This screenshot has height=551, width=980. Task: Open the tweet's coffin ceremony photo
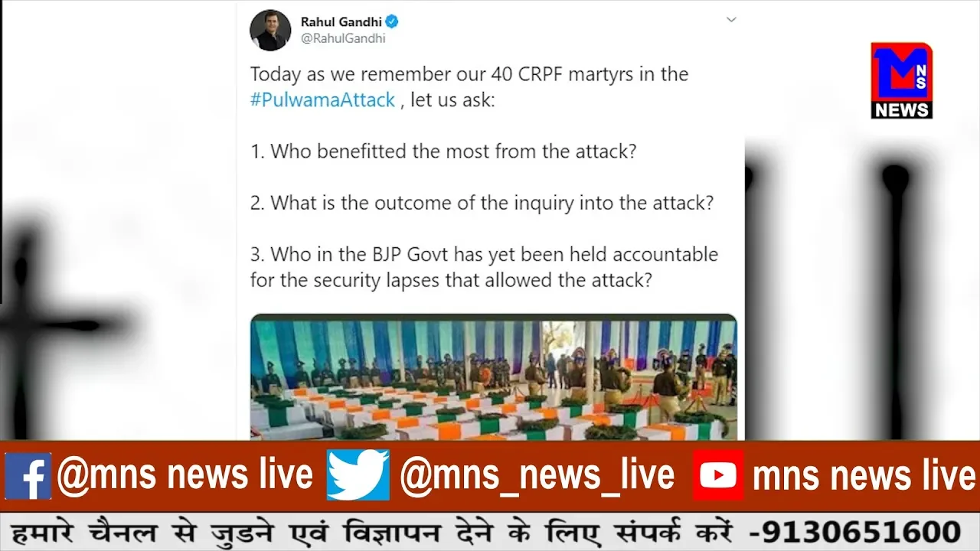click(x=494, y=377)
